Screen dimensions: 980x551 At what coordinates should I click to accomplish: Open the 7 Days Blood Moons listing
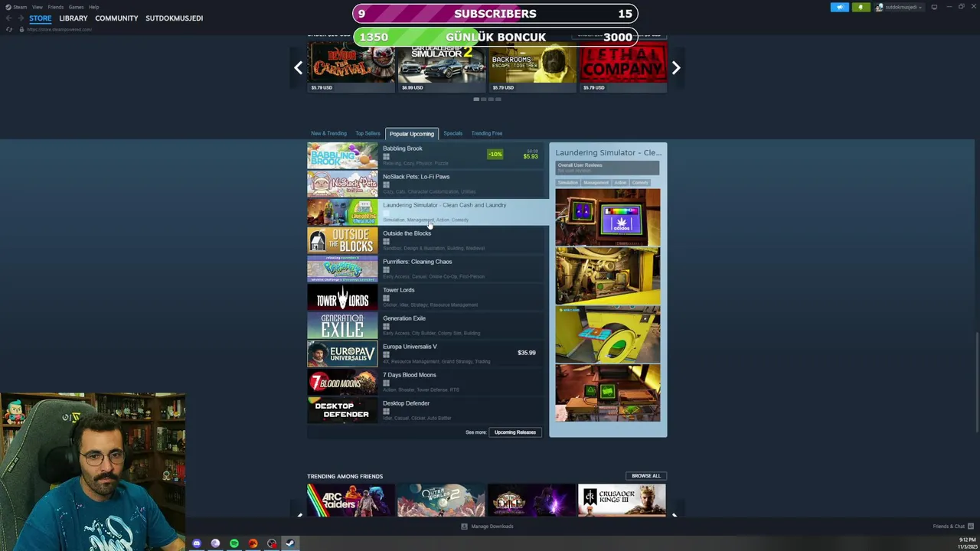[x=427, y=382]
